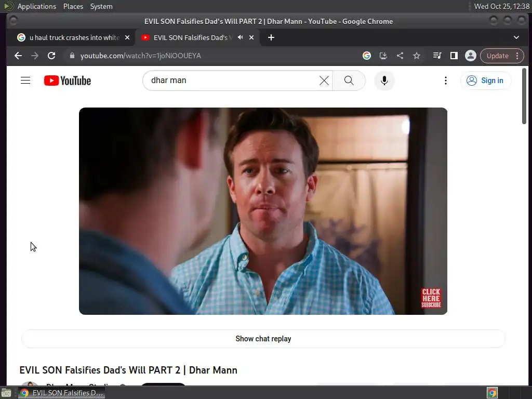Viewport: 532px width, 399px height.
Task: Bookmark this page with the star icon
Action: click(417, 56)
